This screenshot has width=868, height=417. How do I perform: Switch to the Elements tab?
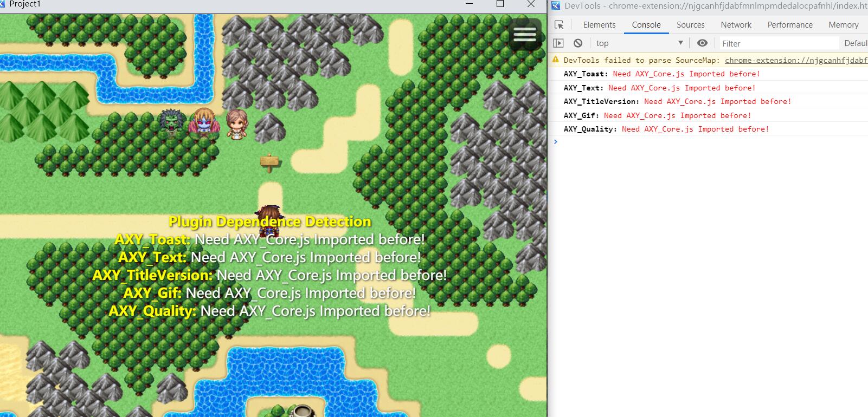click(x=599, y=25)
